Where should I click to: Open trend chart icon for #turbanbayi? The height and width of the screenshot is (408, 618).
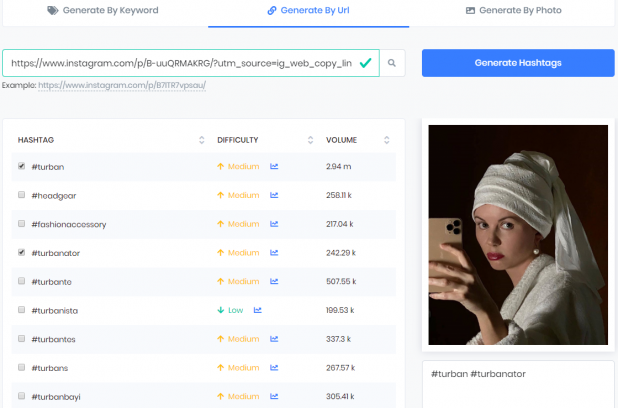[274, 397]
